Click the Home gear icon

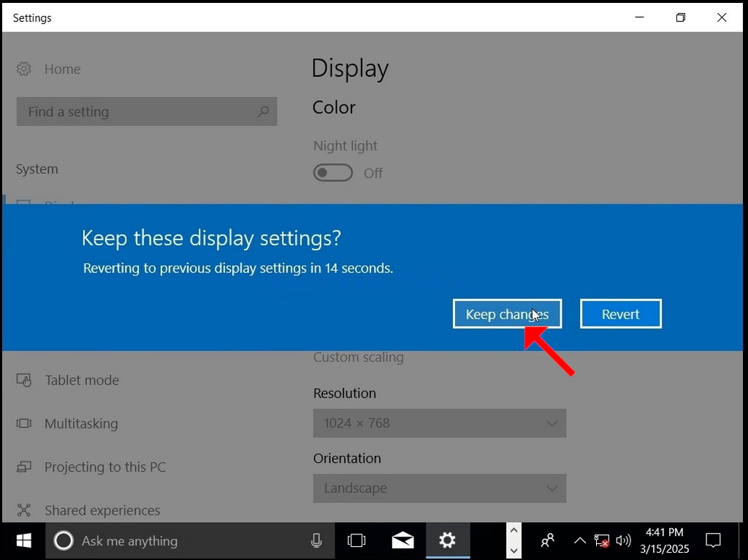(x=24, y=69)
